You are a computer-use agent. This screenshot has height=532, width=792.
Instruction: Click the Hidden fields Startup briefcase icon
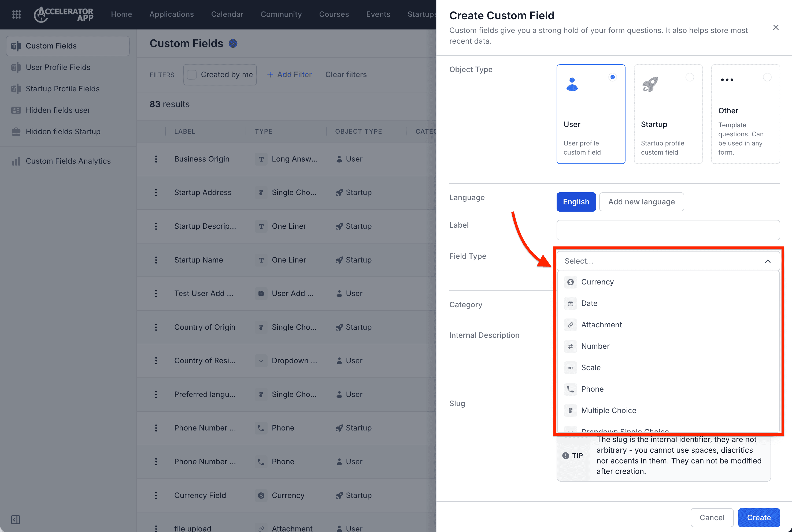[x=16, y=132]
